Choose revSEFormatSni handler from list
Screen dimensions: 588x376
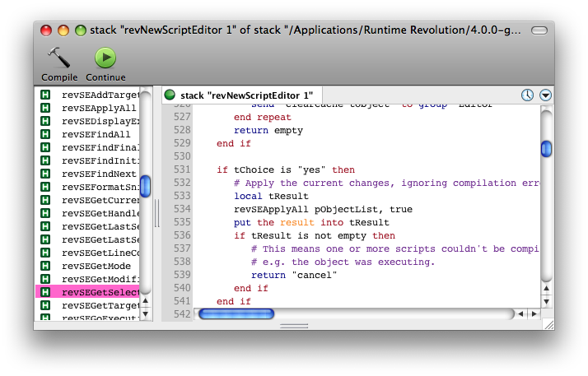[99, 187]
